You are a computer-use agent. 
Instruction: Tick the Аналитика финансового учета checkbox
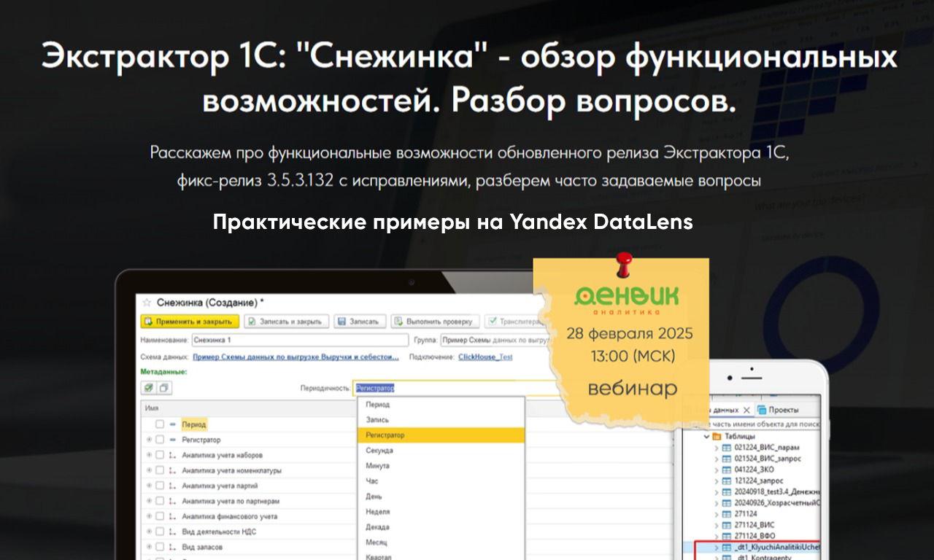coord(160,516)
